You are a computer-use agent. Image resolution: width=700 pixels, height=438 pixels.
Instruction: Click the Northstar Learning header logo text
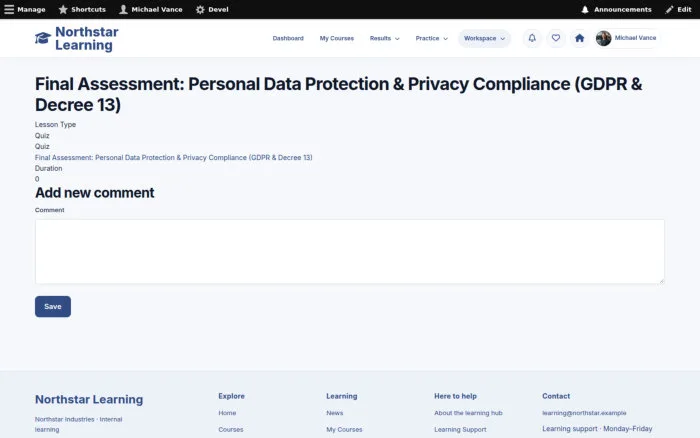(87, 38)
